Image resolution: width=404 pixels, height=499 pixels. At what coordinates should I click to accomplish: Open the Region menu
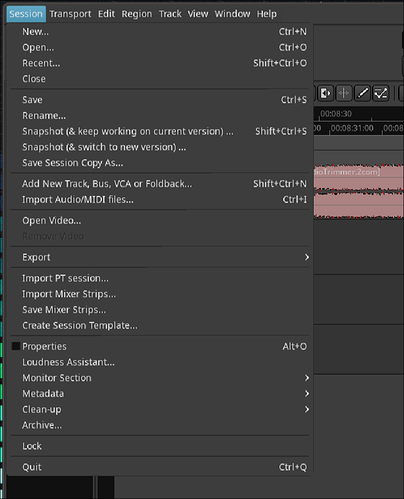point(137,14)
